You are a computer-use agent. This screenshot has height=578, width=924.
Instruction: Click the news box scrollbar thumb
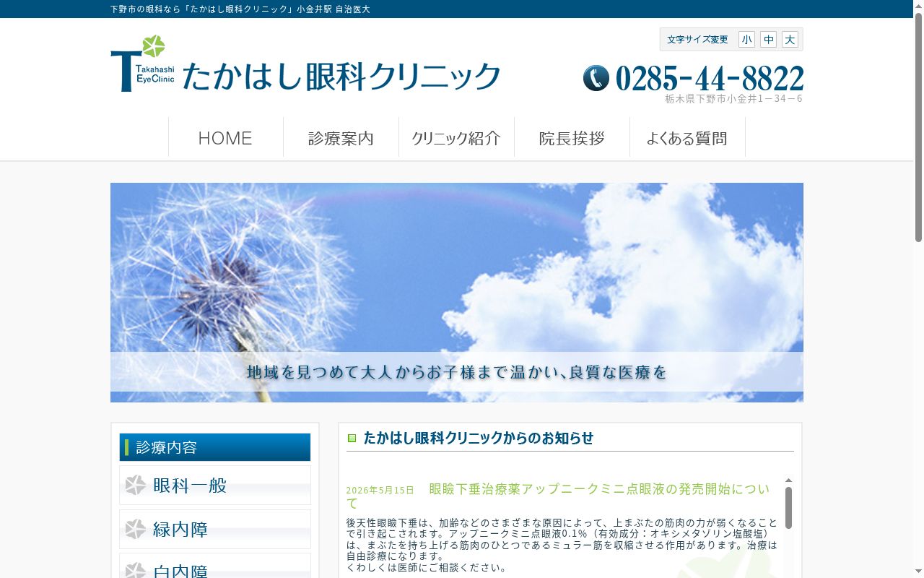tap(788, 508)
